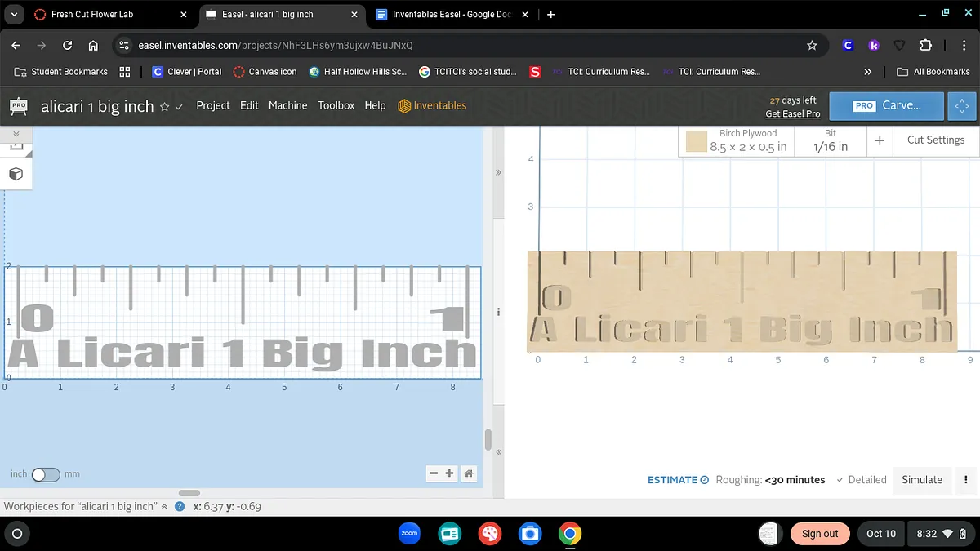Click the 3D cube icon in left sidebar
980x551 pixels.
click(x=16, y=174)
